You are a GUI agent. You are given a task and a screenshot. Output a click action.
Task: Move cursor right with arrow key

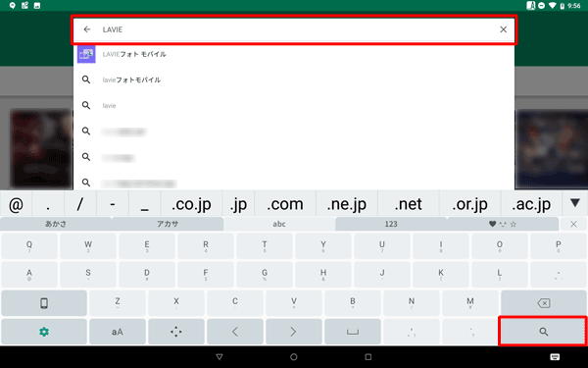pos(294,332)
